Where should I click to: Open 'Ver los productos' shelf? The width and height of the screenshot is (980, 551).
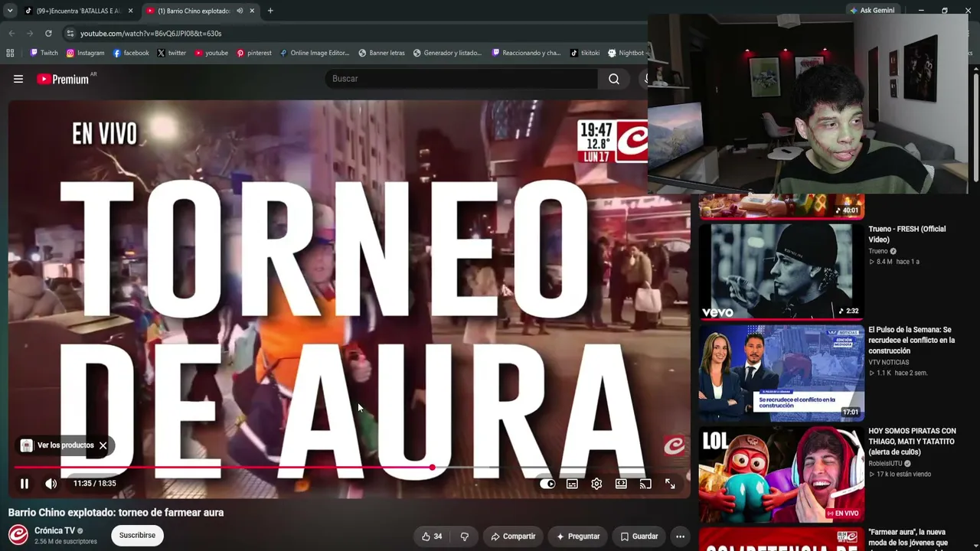[57, 445]
